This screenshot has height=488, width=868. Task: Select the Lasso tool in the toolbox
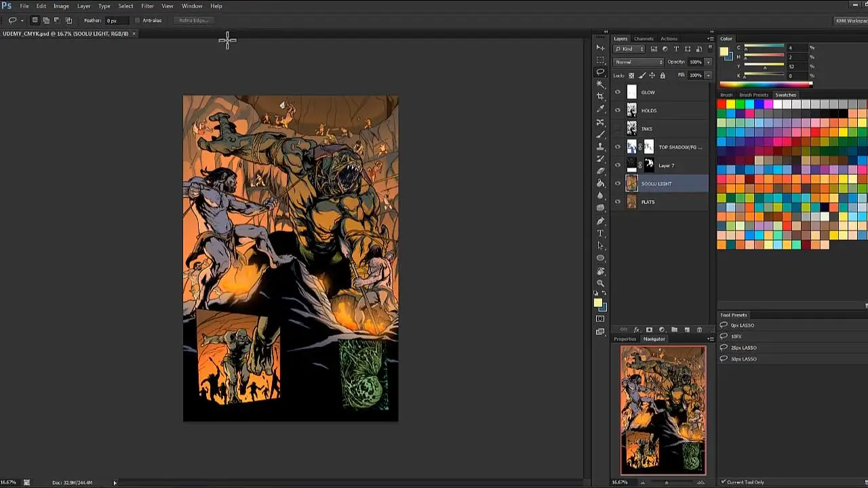600,72
